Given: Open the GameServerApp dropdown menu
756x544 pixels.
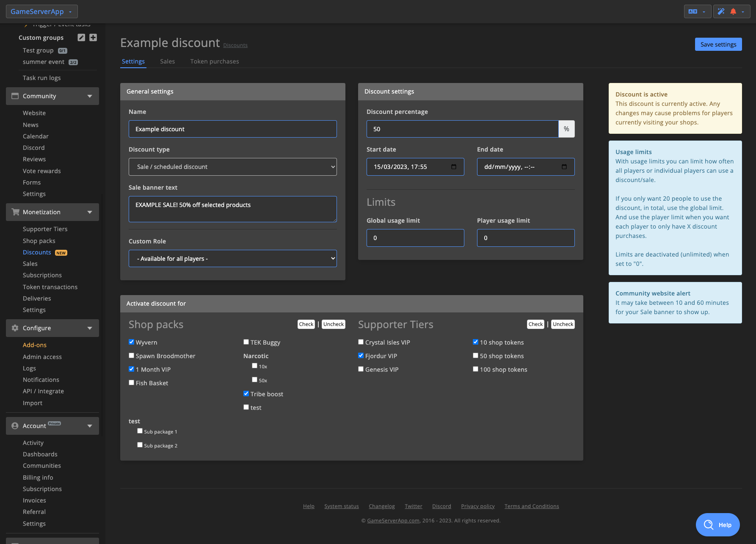Looking at the screenshot, I should coord(41,11).
